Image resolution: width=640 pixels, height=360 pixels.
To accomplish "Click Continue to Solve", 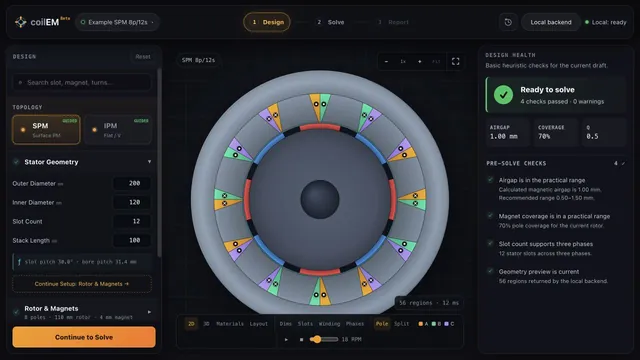I will click(x=84, y=337).
